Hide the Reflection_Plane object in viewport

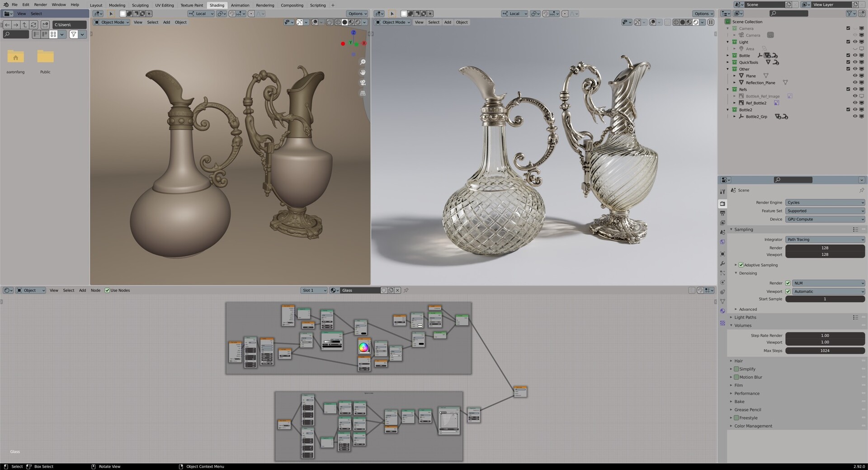pyautogui.click(x=855, y=82)
